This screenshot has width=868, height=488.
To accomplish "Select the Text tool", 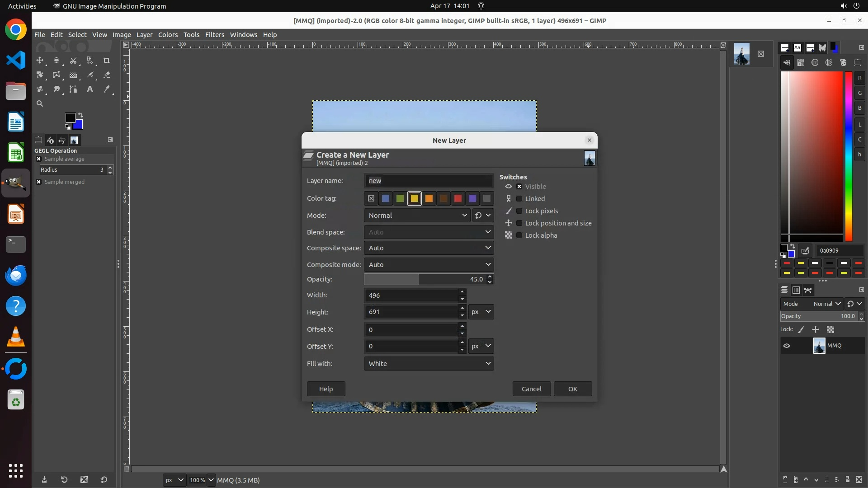I will pos(90,89).
